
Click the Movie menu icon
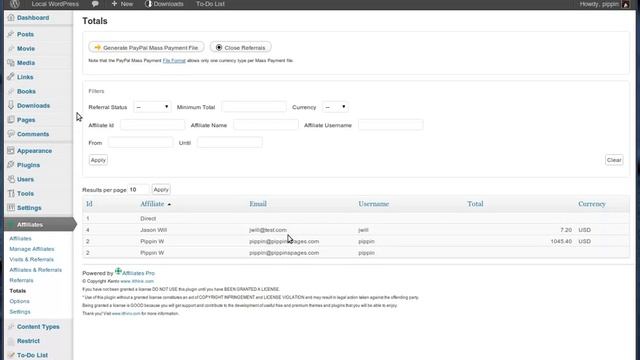pyautogui.click(x=11, y=49)
